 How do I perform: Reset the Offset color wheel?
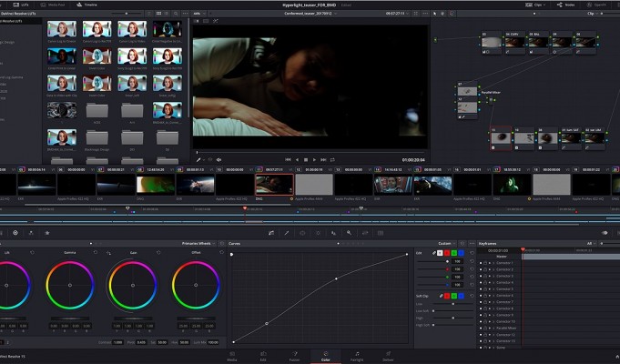point(221,252)
